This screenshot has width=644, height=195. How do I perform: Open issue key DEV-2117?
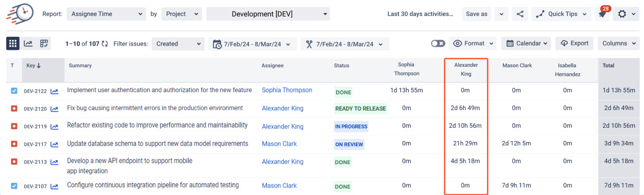35,144
